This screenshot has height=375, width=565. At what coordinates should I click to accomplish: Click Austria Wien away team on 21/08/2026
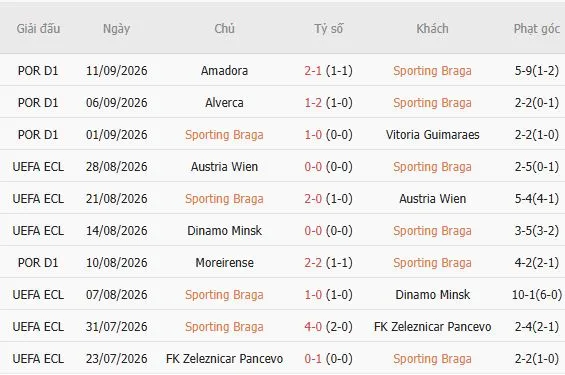coord(432,199)
